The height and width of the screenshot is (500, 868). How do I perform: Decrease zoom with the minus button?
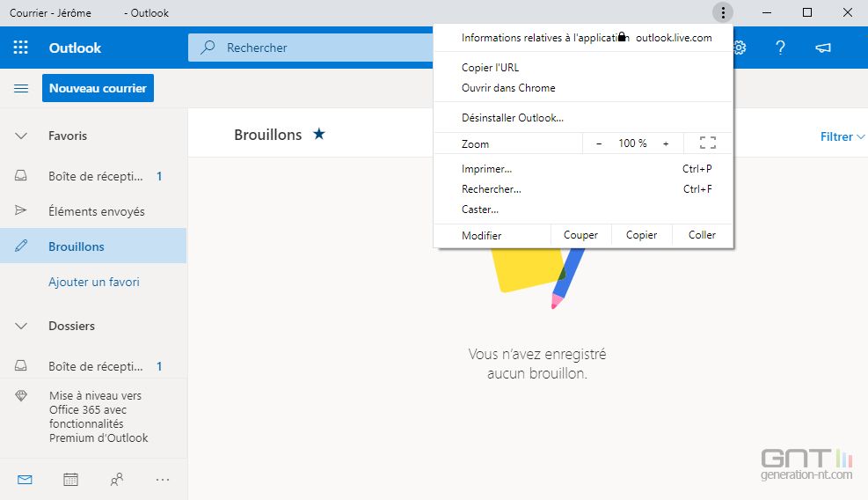pyautogui.click(x=598, y=143)
